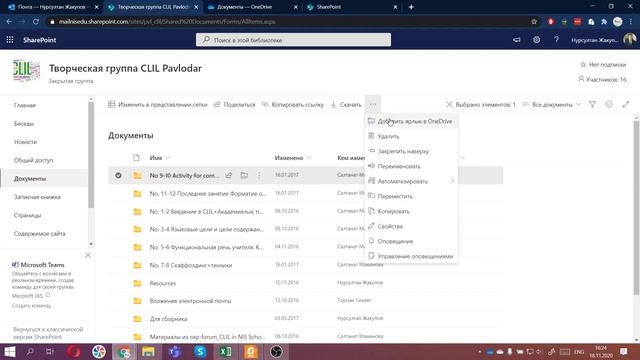
Task: Expand Имя column sort dropdown
Action: (x=168, y=158)
